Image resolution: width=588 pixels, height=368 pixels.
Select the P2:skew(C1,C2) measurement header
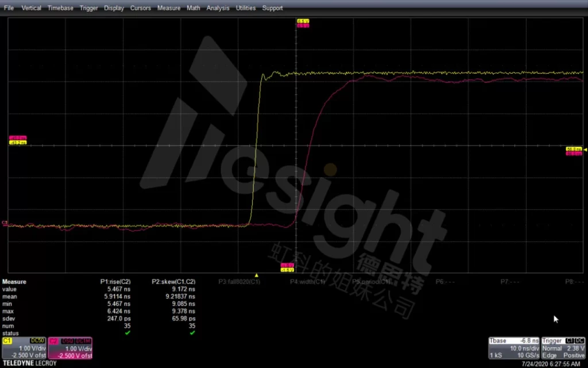[x=173, y=282]
